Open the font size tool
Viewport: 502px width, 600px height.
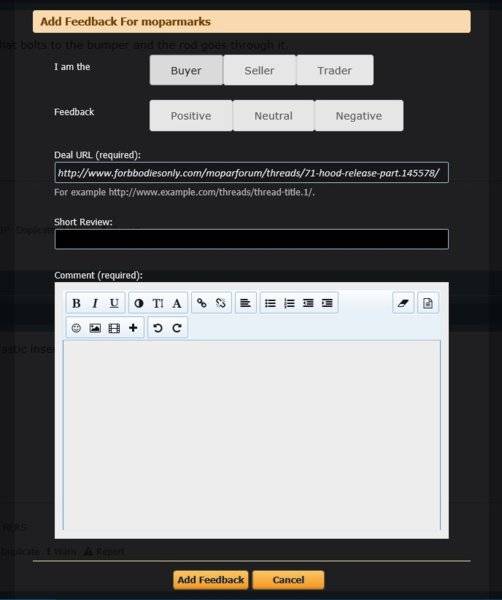tap(158, 303)
